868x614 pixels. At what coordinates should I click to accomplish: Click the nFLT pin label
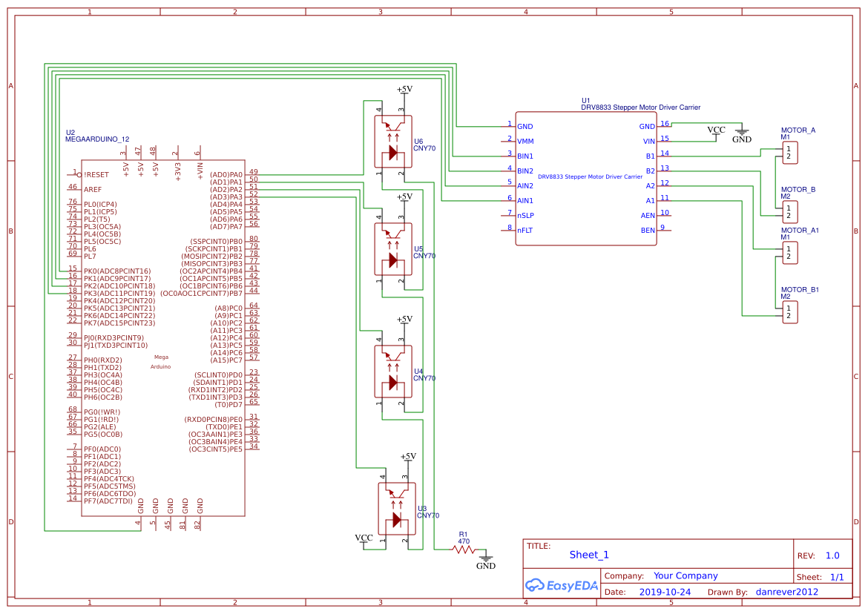pos(525,231)
